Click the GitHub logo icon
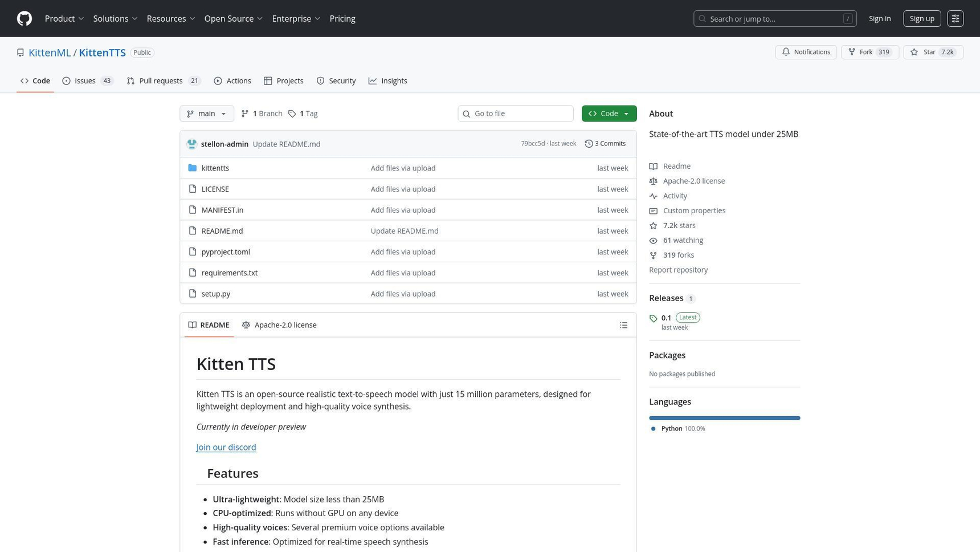 24,19
